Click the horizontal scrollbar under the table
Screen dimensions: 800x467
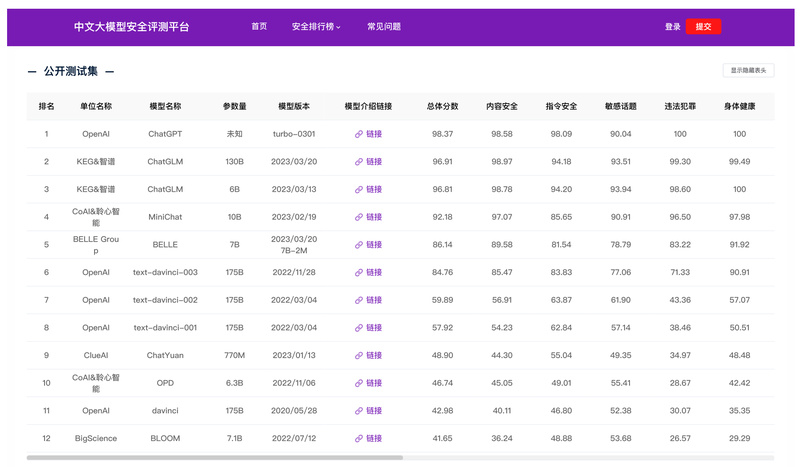pos(215,458)
